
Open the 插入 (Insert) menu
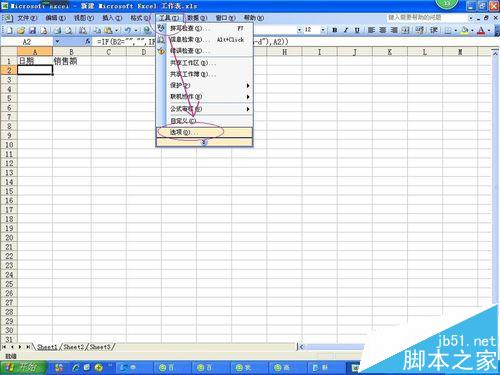(x=112, y=18)
